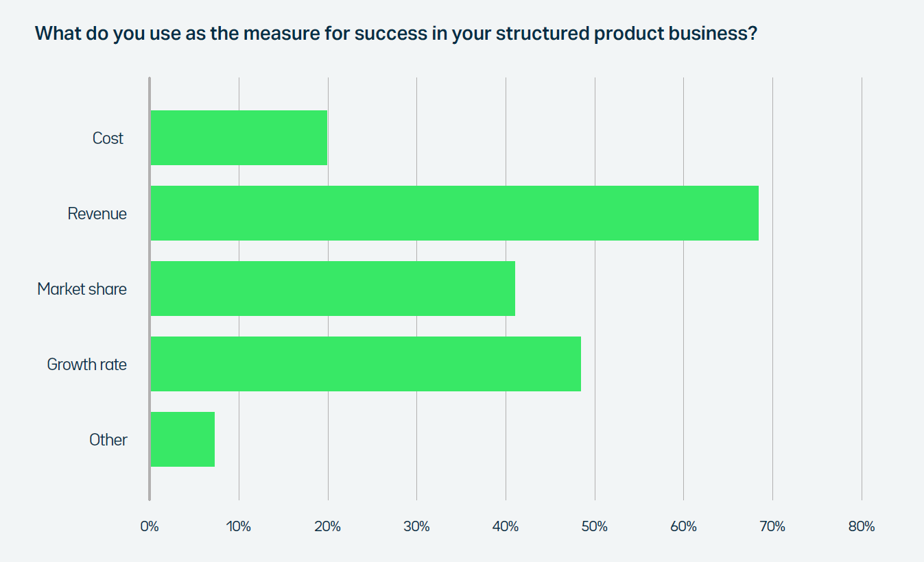Click the green Cost bar
The width and height of the screenshot is (924, 562).
pyautogui.click(x=239, y=138)
